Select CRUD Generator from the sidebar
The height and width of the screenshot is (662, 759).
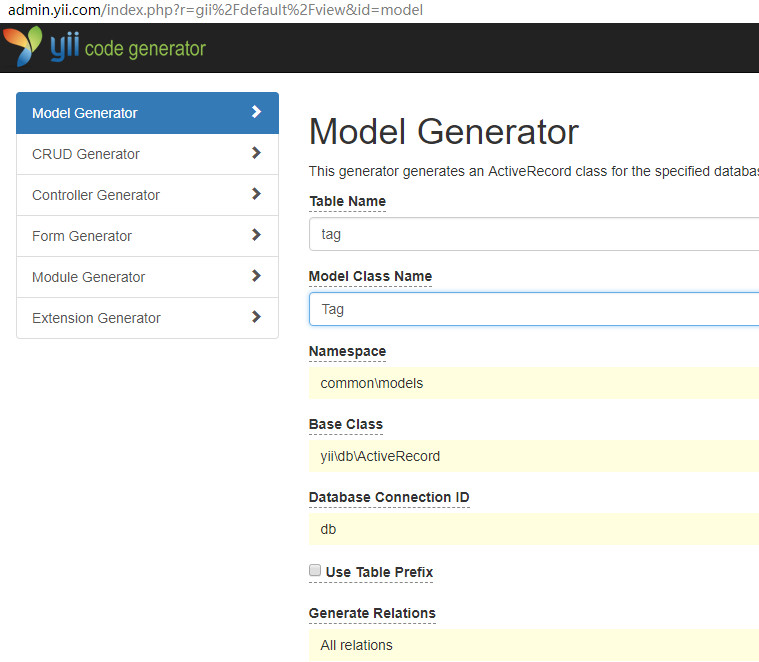click(86, 154)
